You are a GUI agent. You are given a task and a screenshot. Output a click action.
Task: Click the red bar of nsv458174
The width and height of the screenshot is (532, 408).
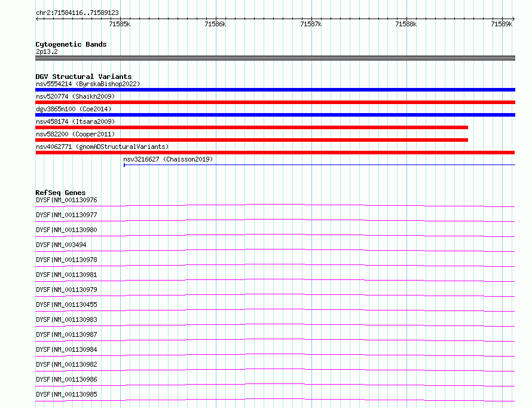(x=252, y=127)
